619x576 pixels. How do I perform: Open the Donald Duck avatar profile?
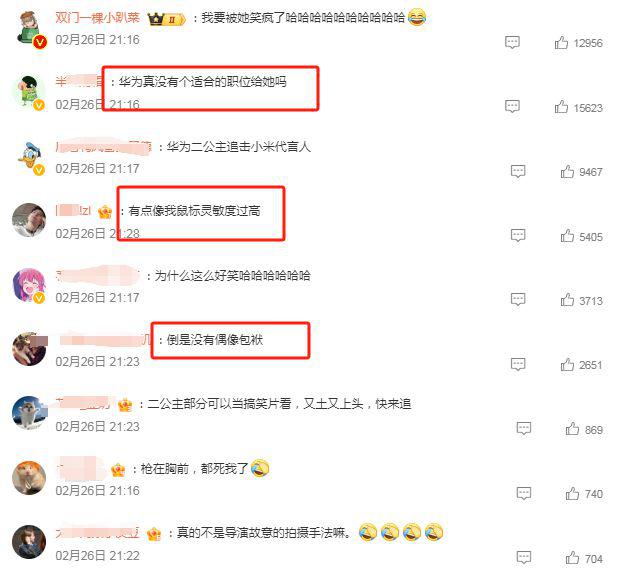pyautogui.click(x=31, y=158)
